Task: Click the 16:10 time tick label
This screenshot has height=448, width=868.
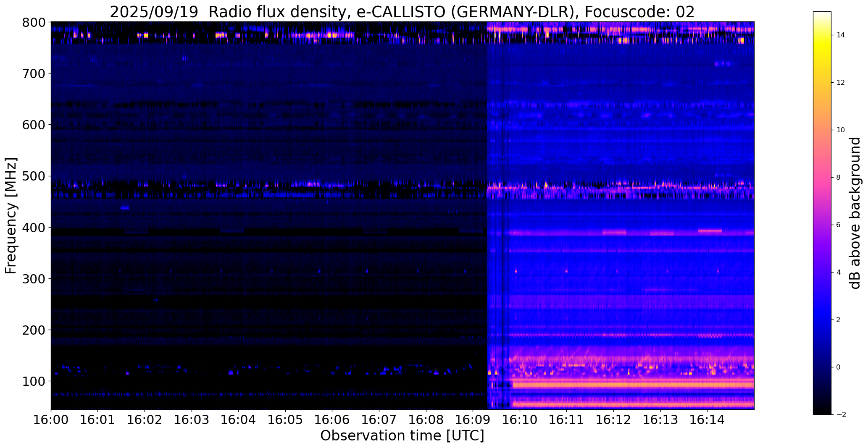Action: [x=520, y=419]
